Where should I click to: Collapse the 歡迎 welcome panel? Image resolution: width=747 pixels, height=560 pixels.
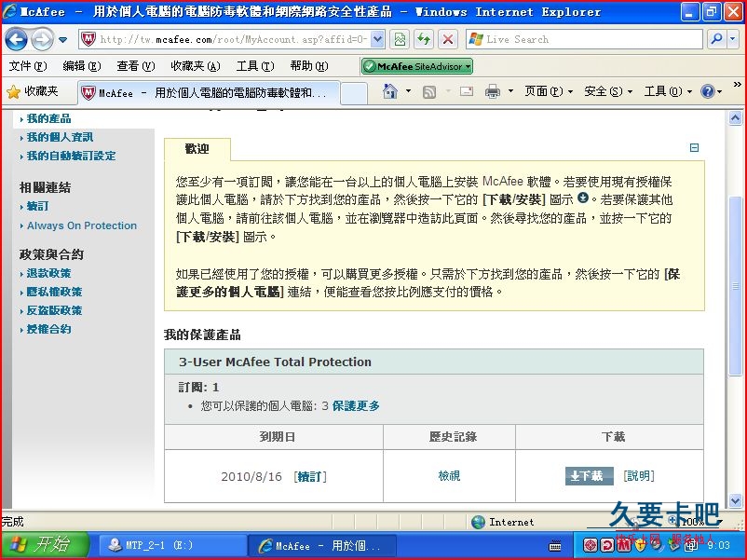tap(694, 148)
